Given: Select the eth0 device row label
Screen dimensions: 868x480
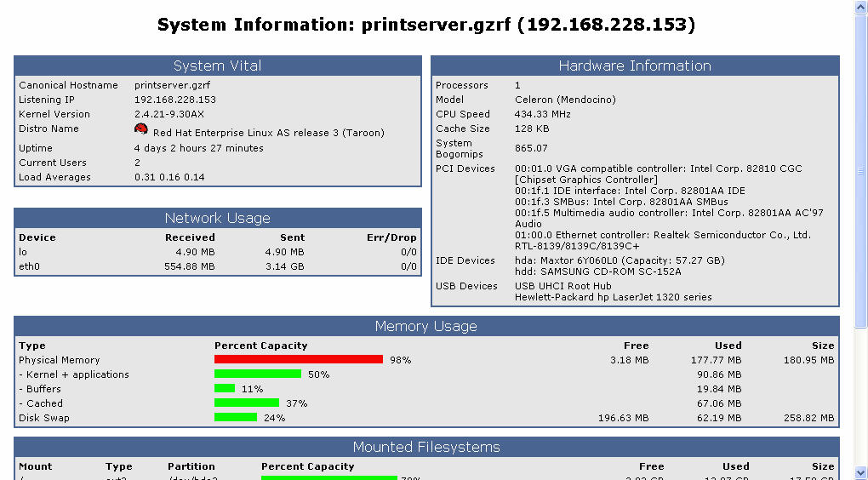Looking at the screenshot, I should (x=30, y=266).
